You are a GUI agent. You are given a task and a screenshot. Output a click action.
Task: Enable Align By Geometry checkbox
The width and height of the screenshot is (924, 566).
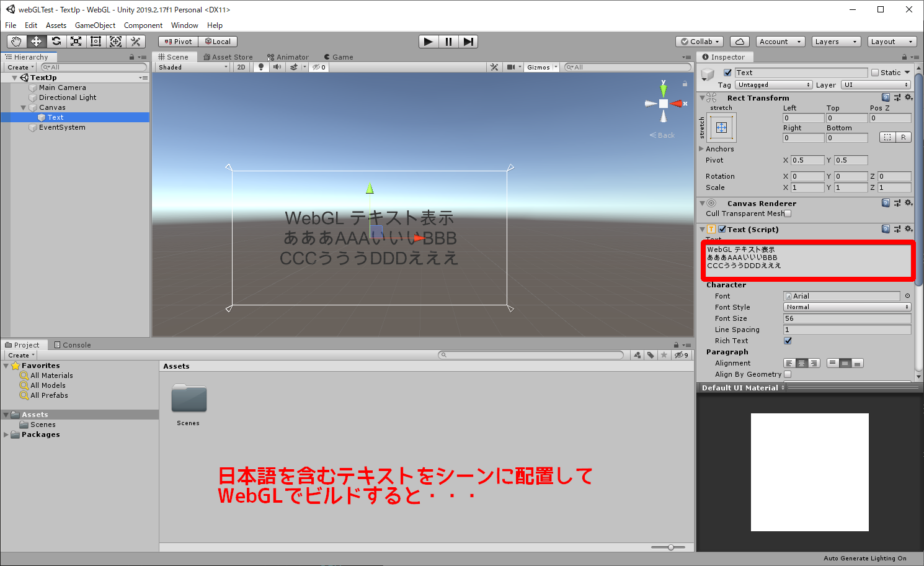[x=788, y=374]
